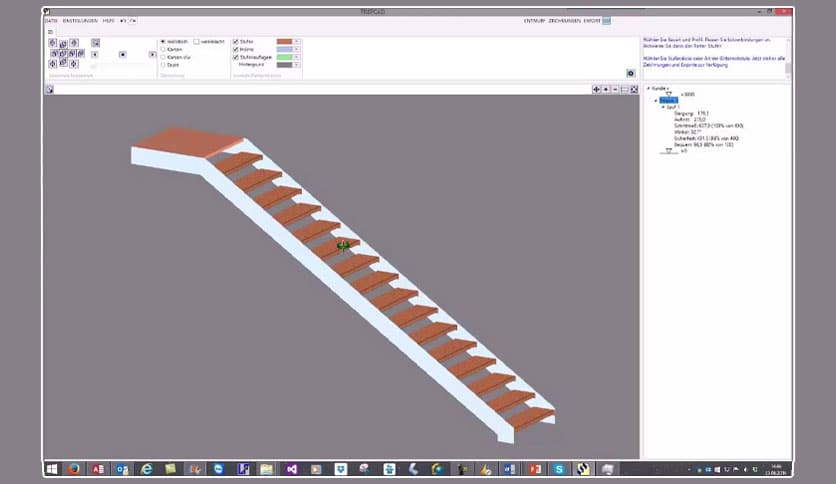The width and height of the screenshot is (836, 484).
Task: Click the left arrow of the view slider
Action: (x=94, y=54)
